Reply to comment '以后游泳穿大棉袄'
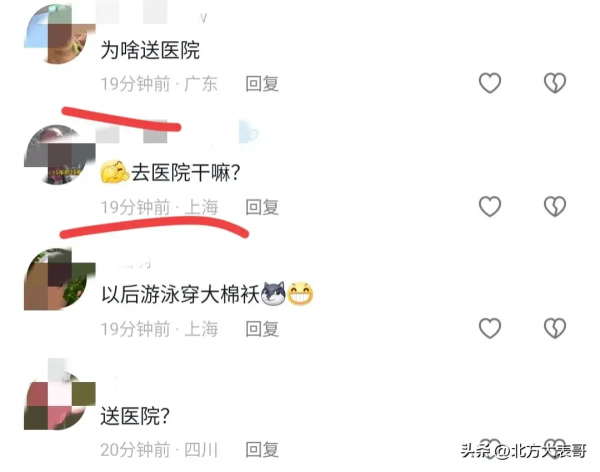The width and height of the screenshot is (600, 472). [x=262, y=329]
